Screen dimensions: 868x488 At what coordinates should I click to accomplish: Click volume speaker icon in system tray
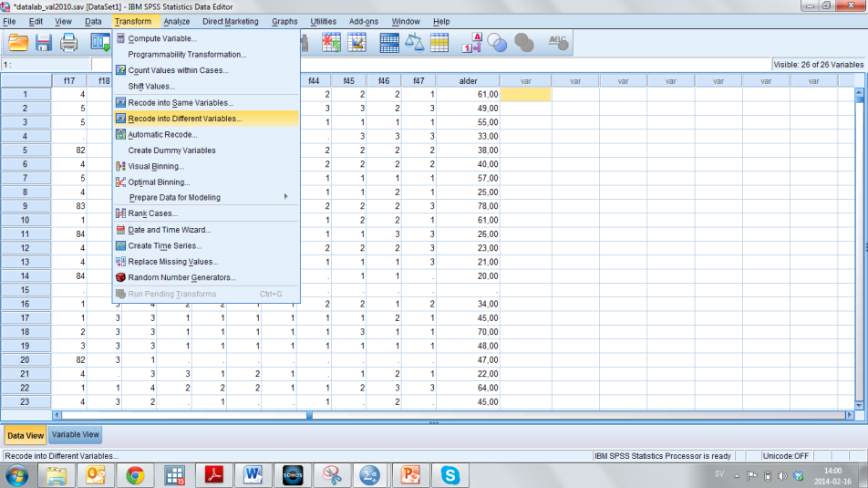tap(782, 475)
